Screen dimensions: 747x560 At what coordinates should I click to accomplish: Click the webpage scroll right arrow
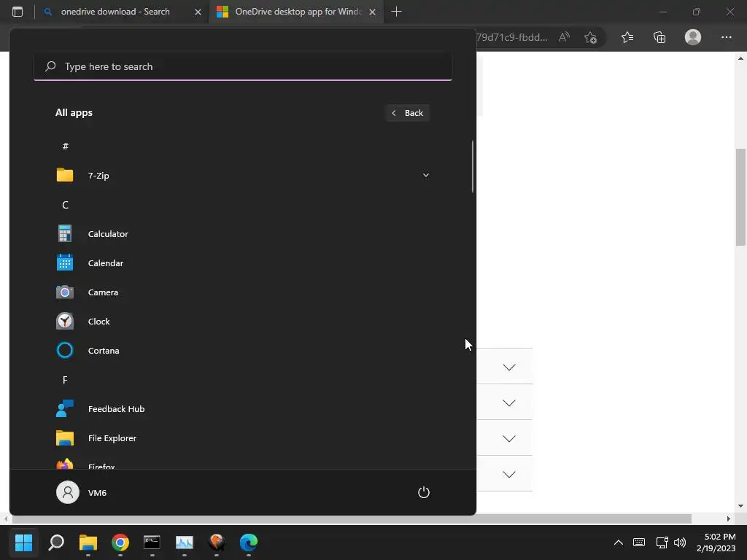728,518
